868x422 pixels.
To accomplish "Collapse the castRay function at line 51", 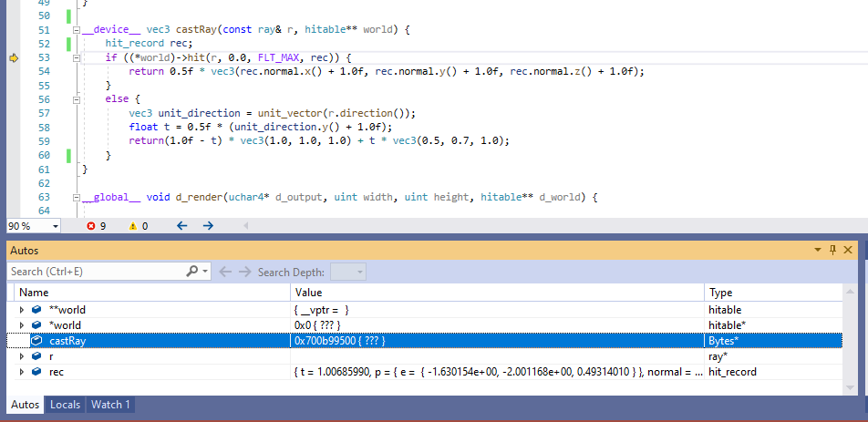I will tap(77, 30).
